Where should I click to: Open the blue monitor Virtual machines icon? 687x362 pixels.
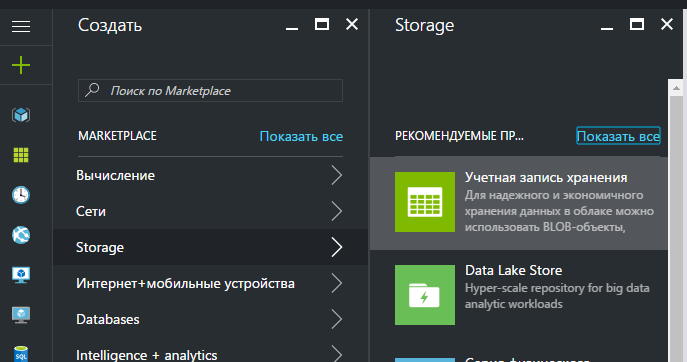(x=21, y=275)
